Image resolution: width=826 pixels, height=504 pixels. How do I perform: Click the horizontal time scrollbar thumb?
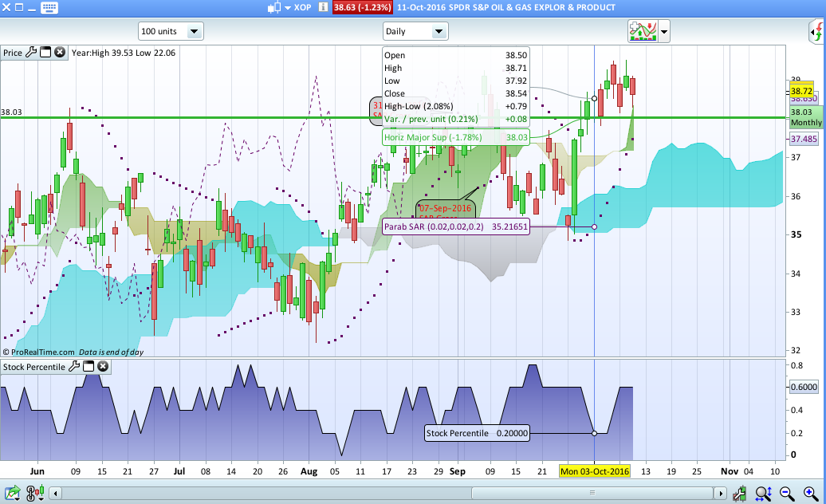(x=592, y=493)
